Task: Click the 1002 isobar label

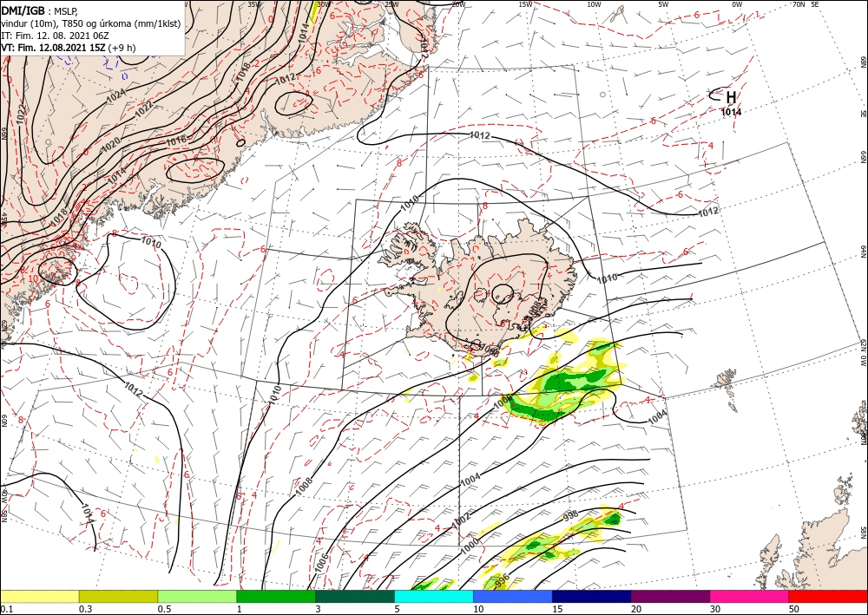Action: (461, 520)
